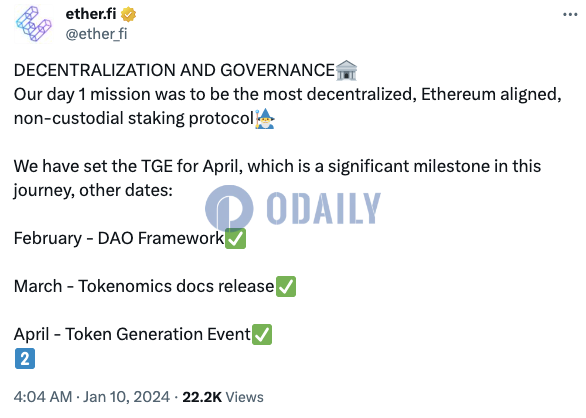Click the ODAILY watermark logo circle

pyautogui.click(x=229, y=208)
